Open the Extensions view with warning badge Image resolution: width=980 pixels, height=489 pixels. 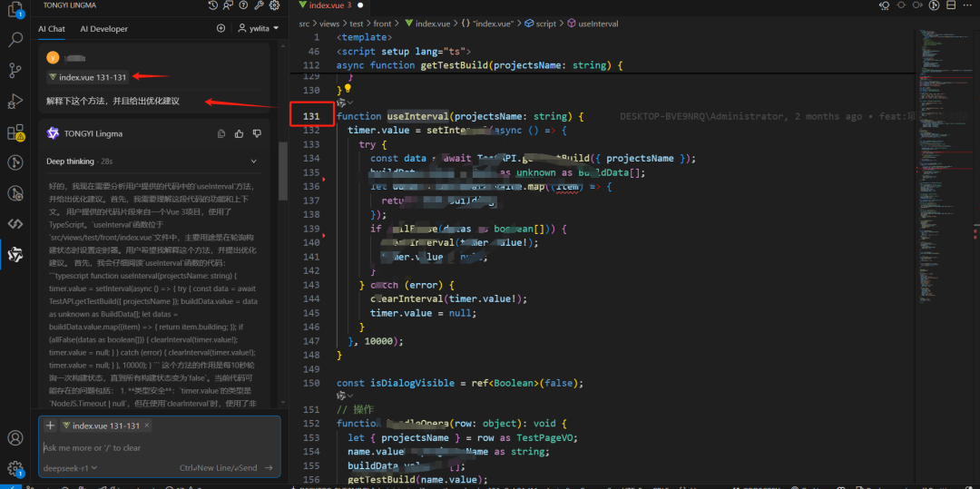click(15, 132)
